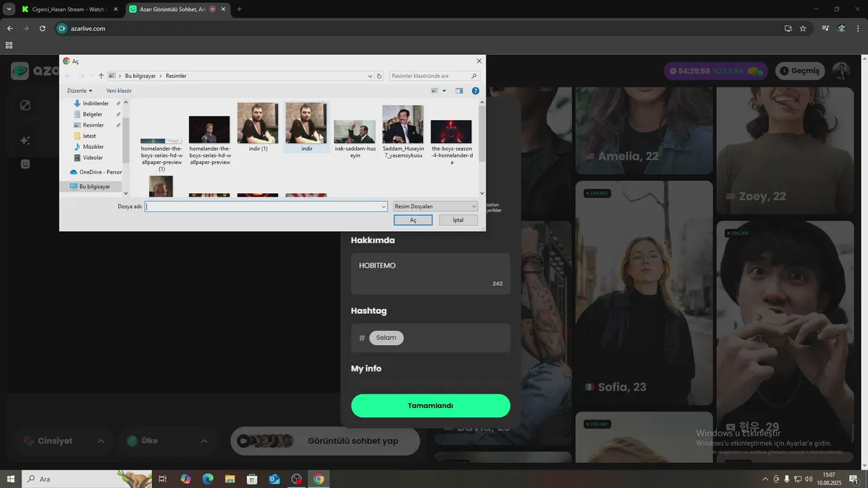This screenshot has height=488, width=868.
Task: Open File Explorer from the taskbar
Action: click(230, 479)
